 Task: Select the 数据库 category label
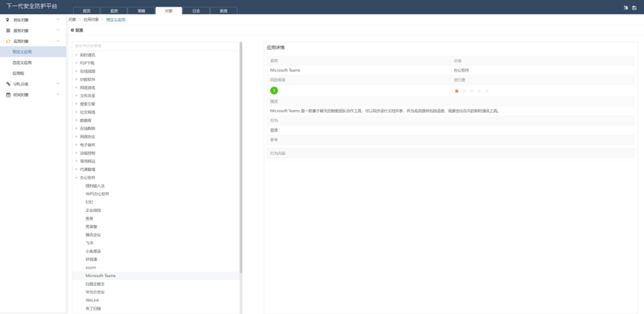(x=86, y=121)
